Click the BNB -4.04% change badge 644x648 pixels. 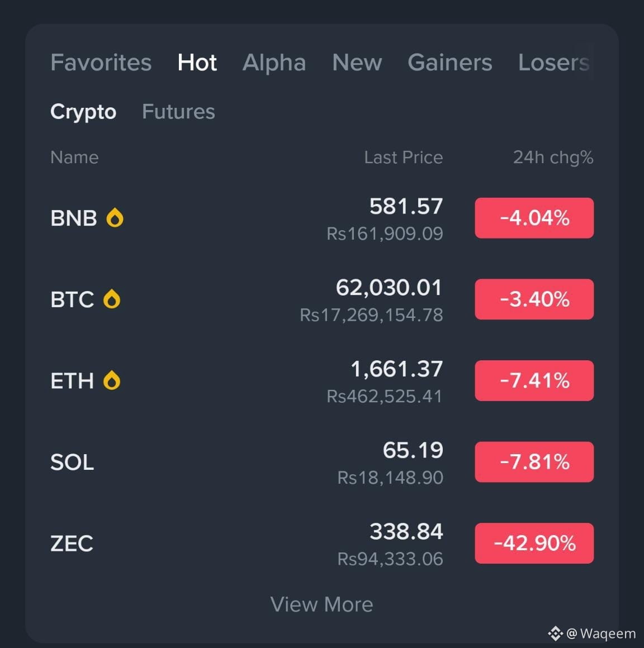[x=534, y=218]
